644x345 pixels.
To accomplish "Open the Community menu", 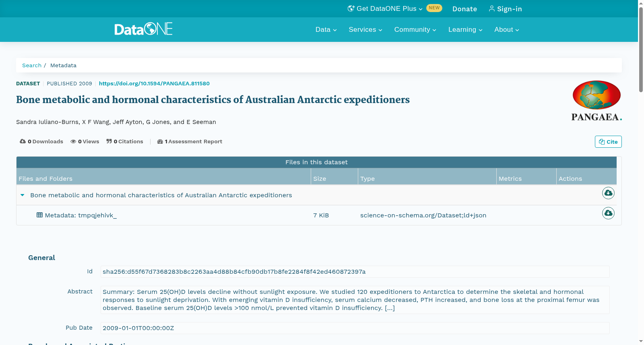I will click(x=415, y=30).
